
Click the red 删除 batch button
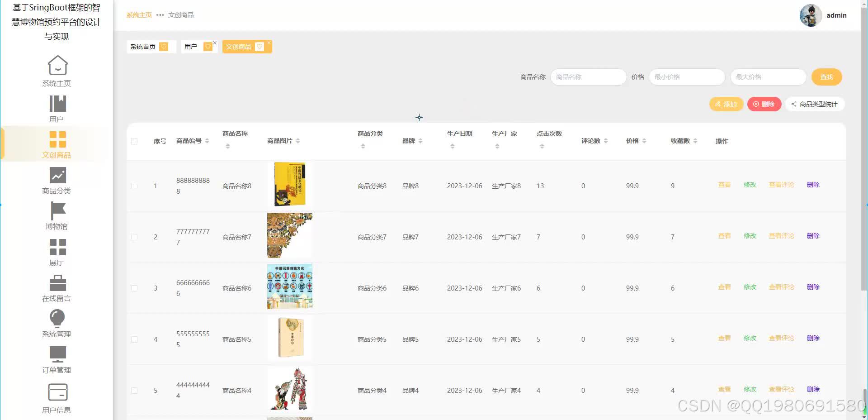764,104
